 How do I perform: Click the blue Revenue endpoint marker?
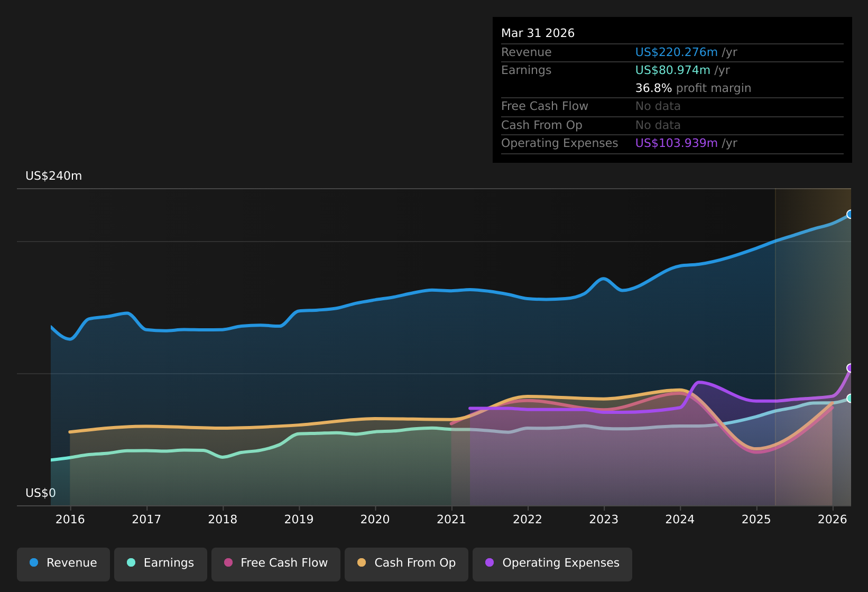850,214
